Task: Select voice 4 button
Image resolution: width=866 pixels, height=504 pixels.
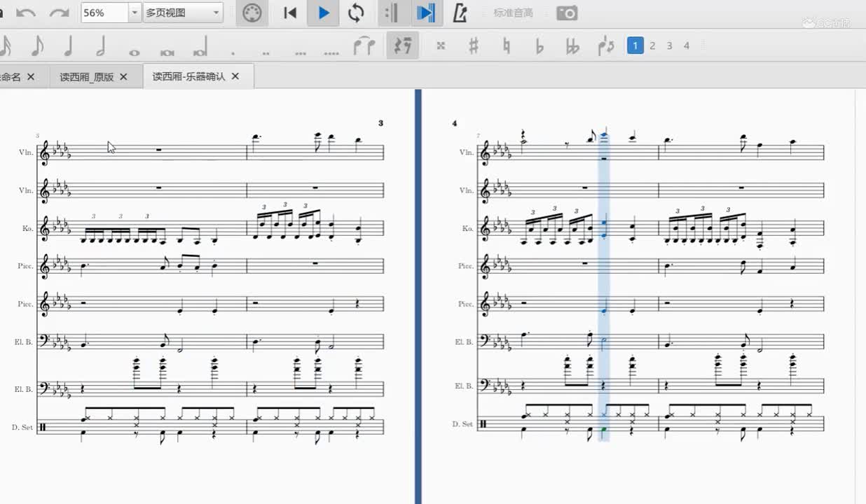Action: (687, 45)
